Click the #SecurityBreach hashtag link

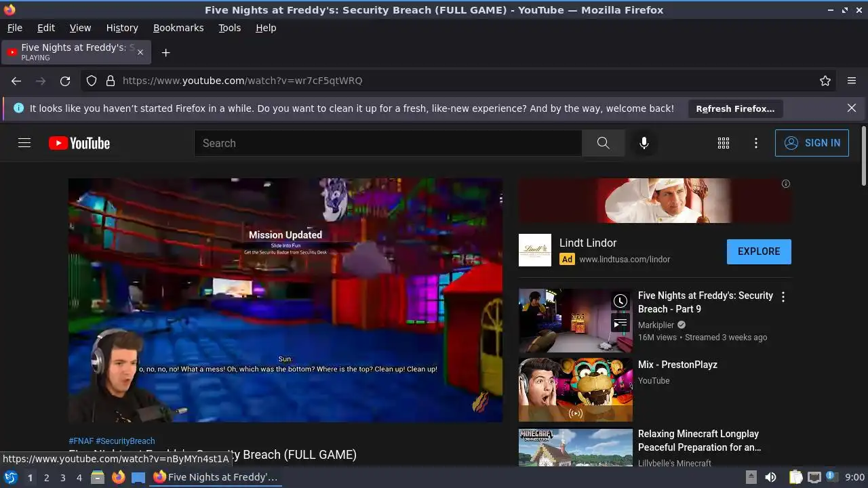coord(125,441)
